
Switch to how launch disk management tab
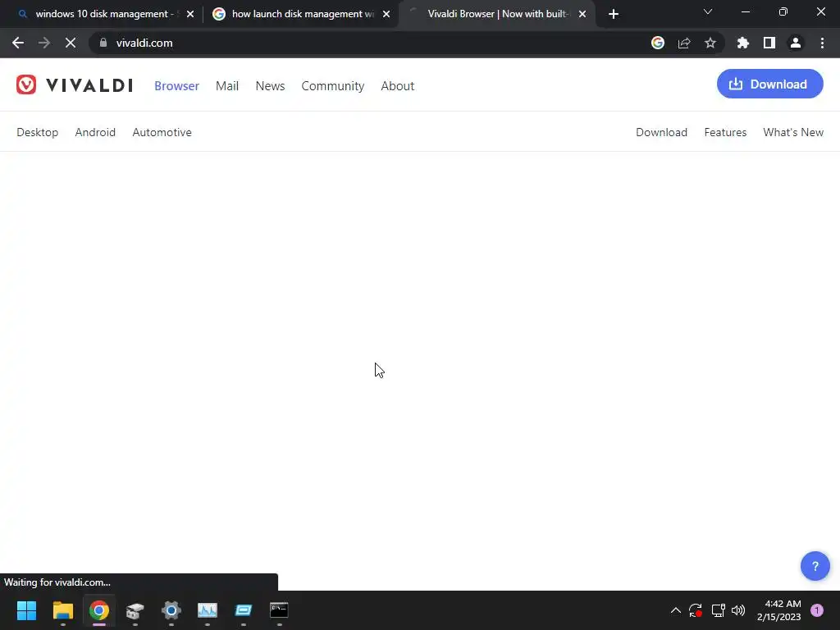point(303,14)
